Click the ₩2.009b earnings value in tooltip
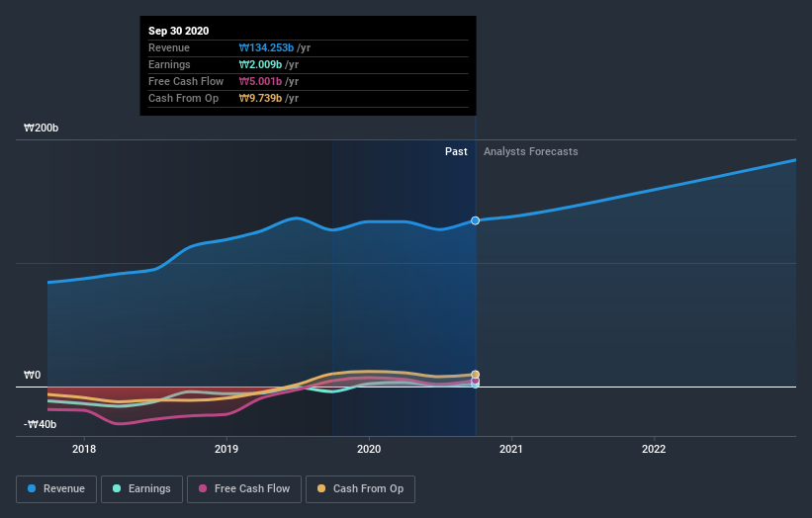The image size is (812, 518). [x=260, y=64]
